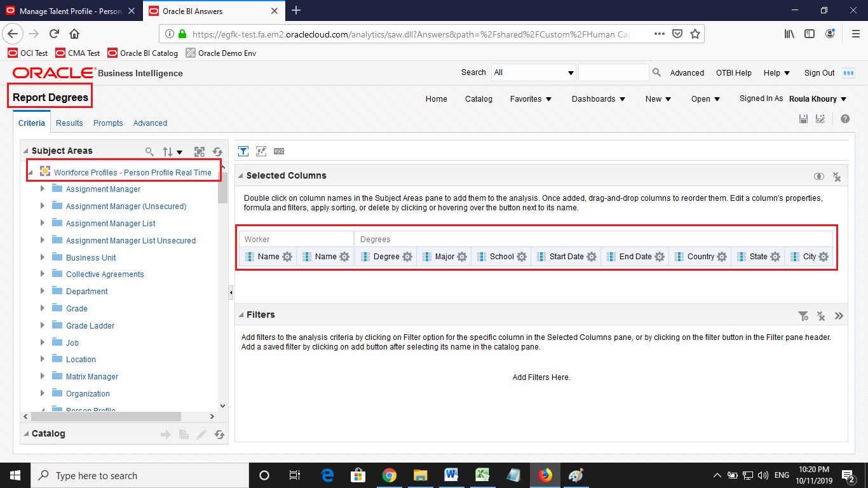Open the help icon near the save buttons

844,118
